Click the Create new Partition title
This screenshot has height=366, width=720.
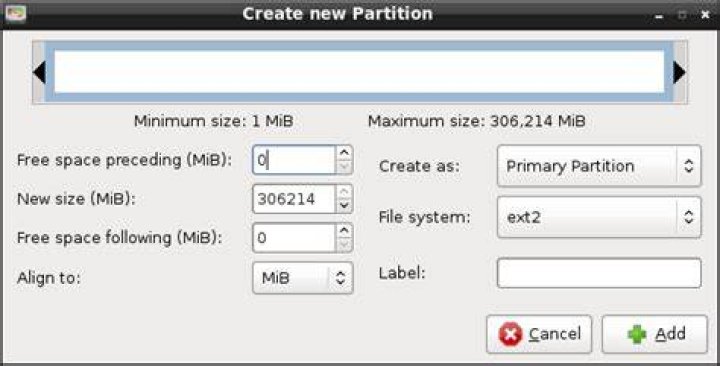[338, 13]
